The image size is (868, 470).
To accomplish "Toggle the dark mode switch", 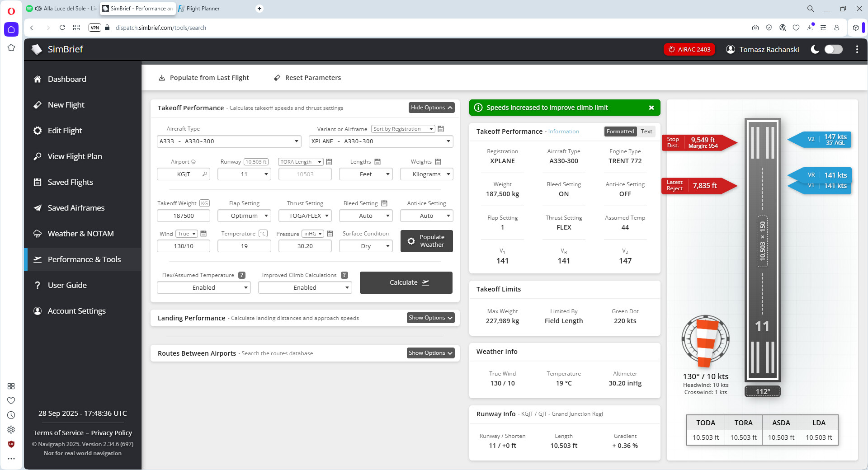I will click(x=833, y=49).
